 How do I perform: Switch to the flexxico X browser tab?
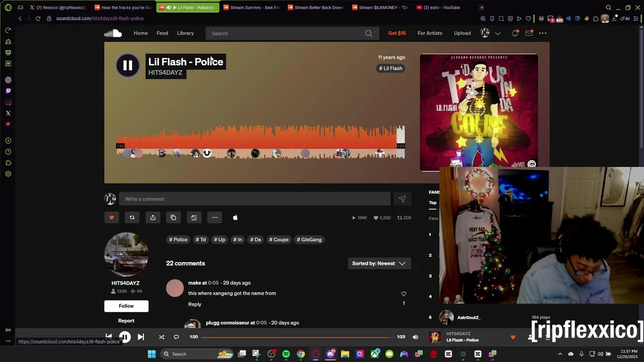point(57,8)
